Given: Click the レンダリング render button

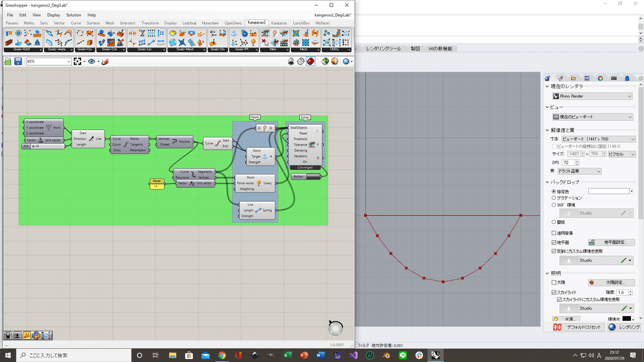Looking at the screenshot, I should [624, 327].
